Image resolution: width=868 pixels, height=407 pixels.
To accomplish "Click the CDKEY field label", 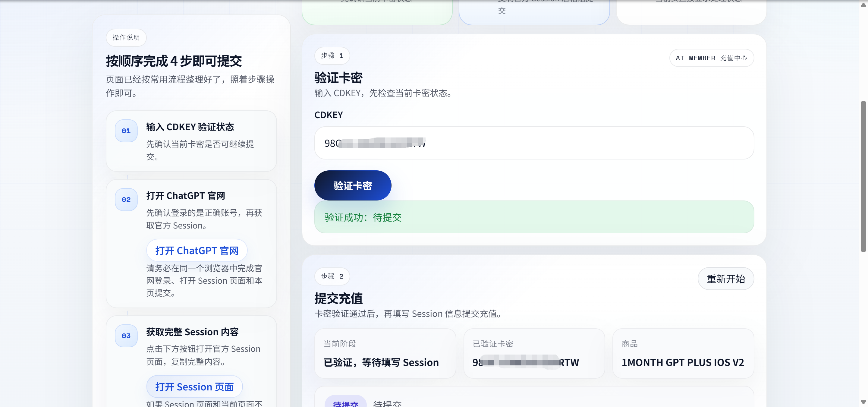I will point(329,115).
